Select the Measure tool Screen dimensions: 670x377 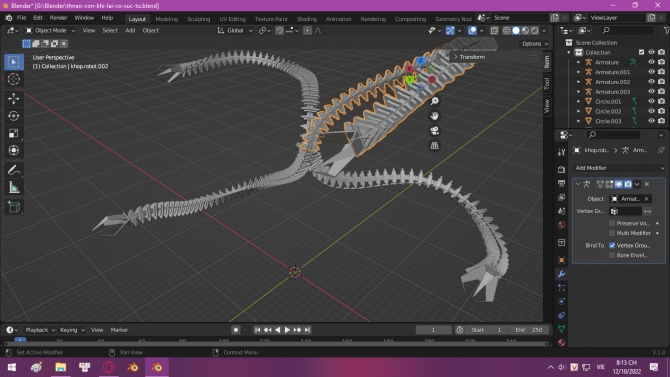[14, 188]
